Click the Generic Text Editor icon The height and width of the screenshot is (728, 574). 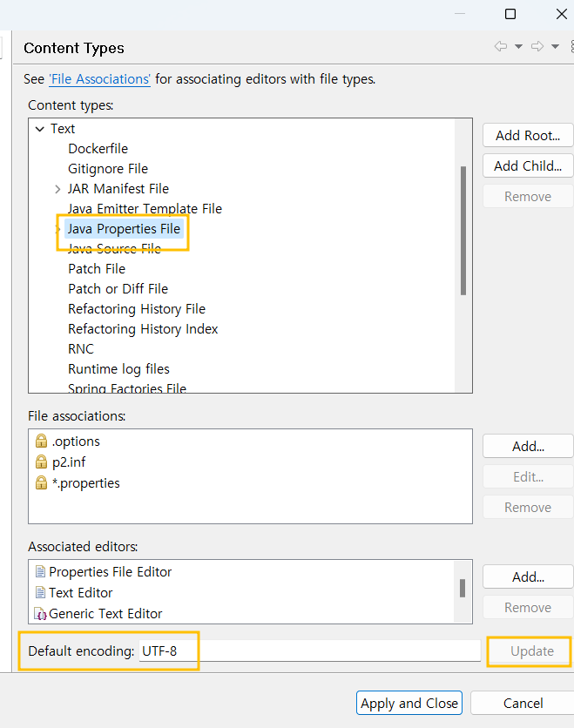41,614
